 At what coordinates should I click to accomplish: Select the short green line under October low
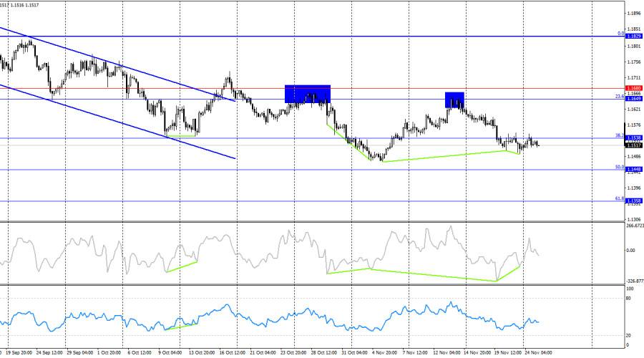[x=182, y=135]
